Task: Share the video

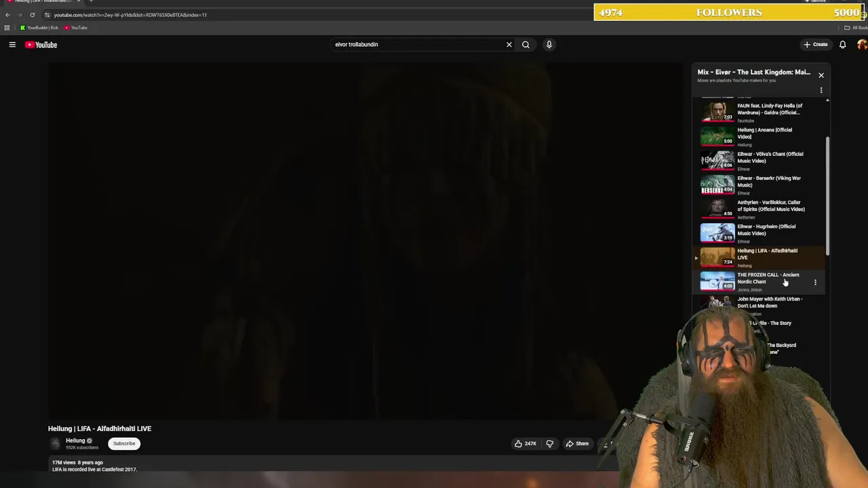Action: [578, 444]
